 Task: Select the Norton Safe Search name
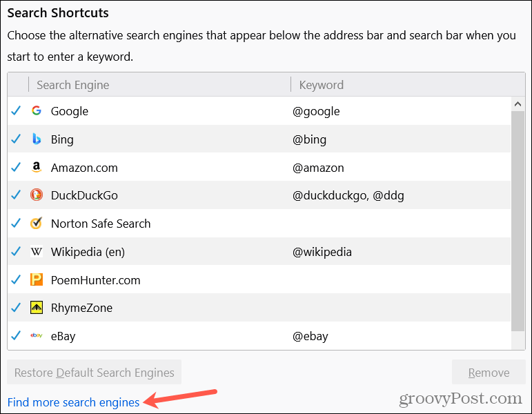point(101,224)
